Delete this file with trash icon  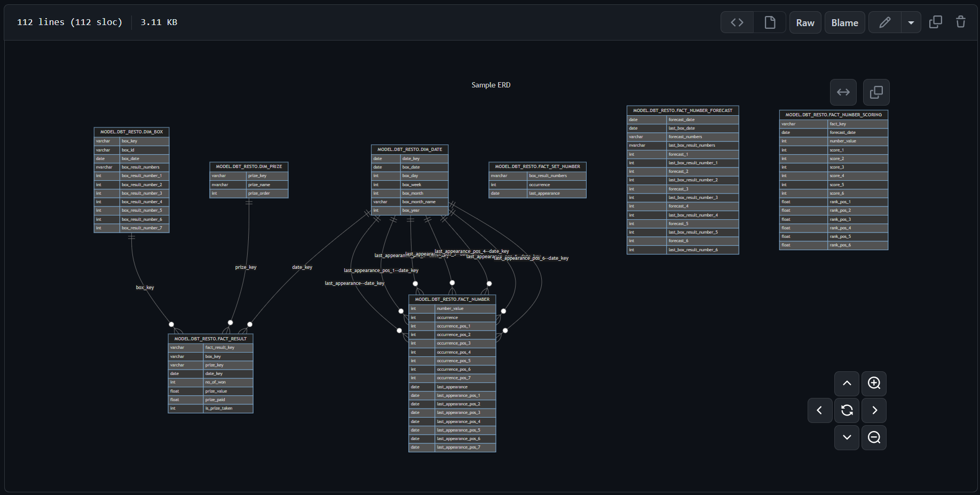click(x=961, y=22)
